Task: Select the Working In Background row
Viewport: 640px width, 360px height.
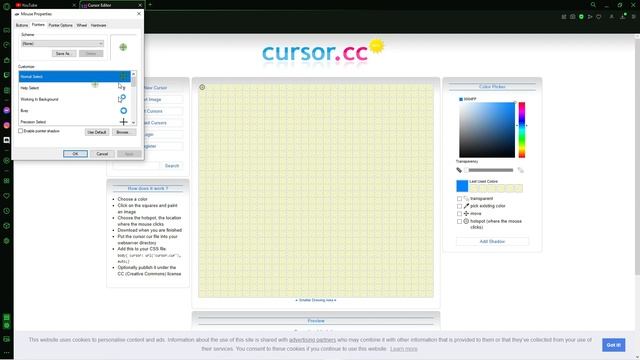Action: pos(75,99)
